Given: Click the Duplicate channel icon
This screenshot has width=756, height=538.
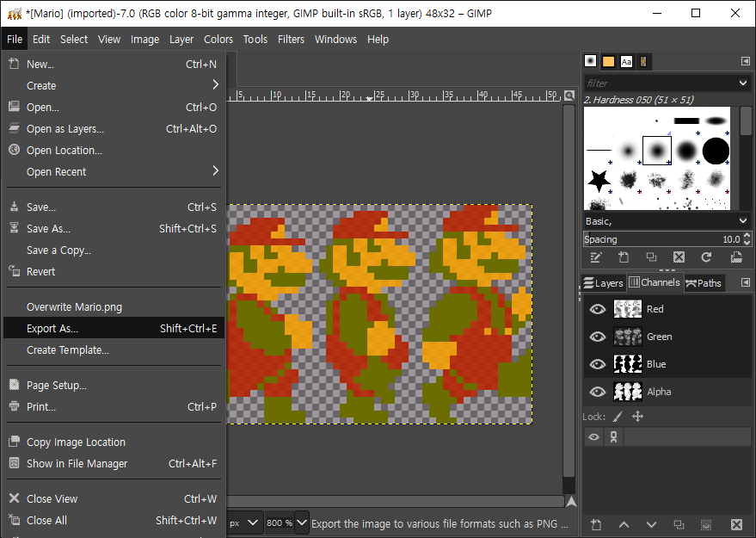Looking at the screenshot, I should [x=679, y=524].
